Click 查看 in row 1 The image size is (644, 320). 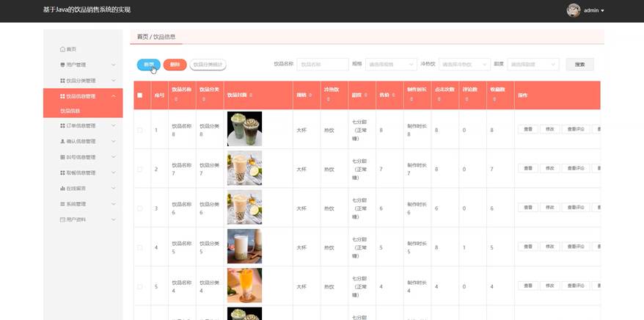[528, 129]
